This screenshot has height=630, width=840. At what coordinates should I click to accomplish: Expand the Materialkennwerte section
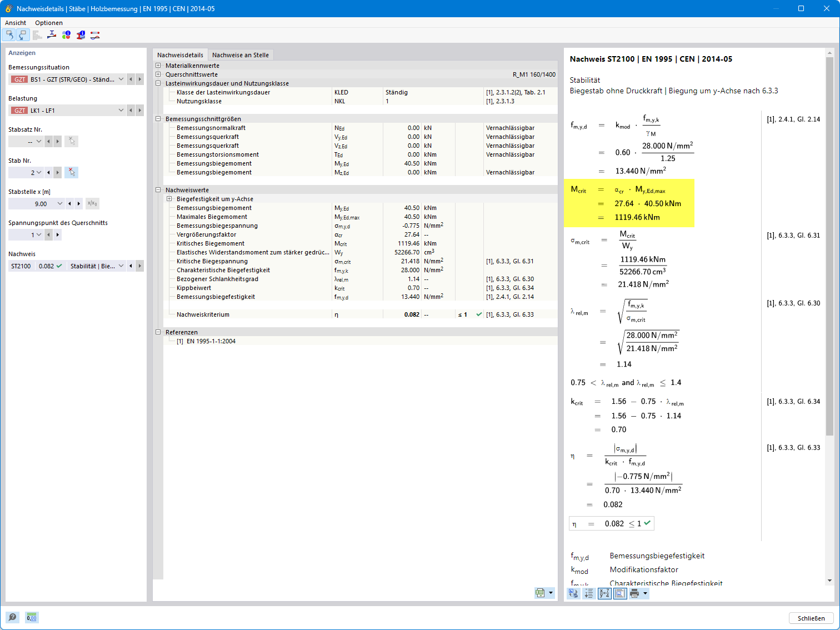tap(158, 66)
